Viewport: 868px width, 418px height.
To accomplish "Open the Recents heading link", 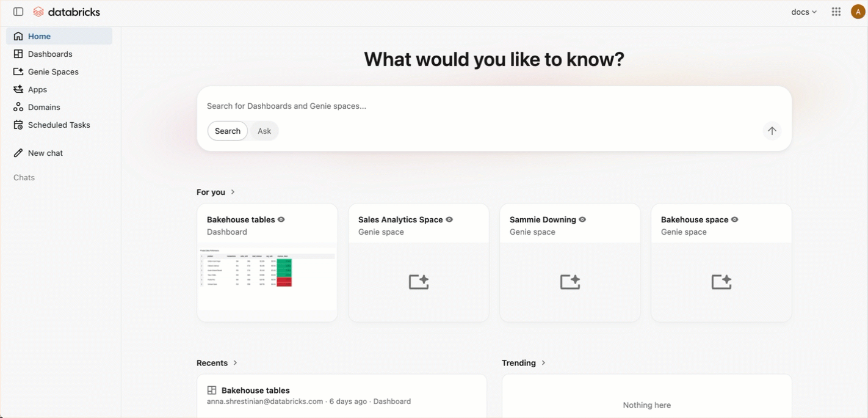I will point(212,363).
